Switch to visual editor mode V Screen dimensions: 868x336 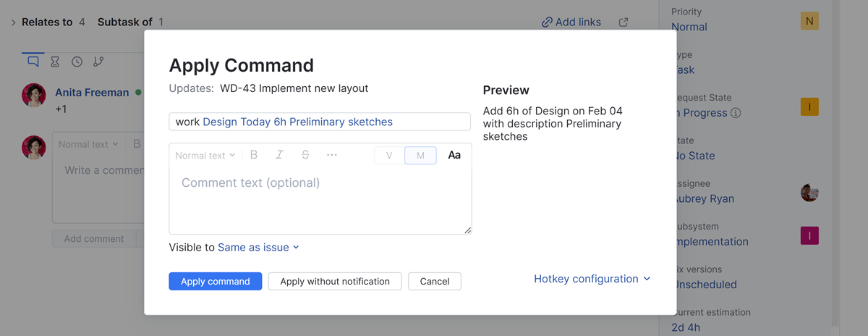click(x=389, y=156)
